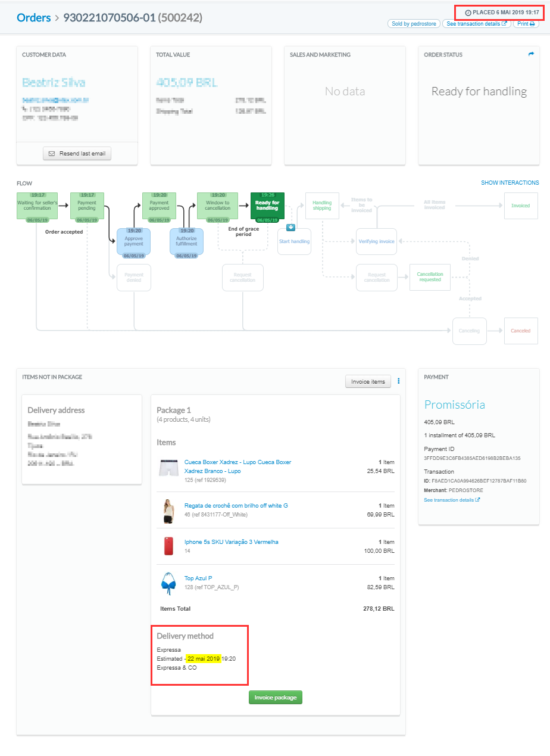Open See transaction details in the header

[x=476, y=24]
